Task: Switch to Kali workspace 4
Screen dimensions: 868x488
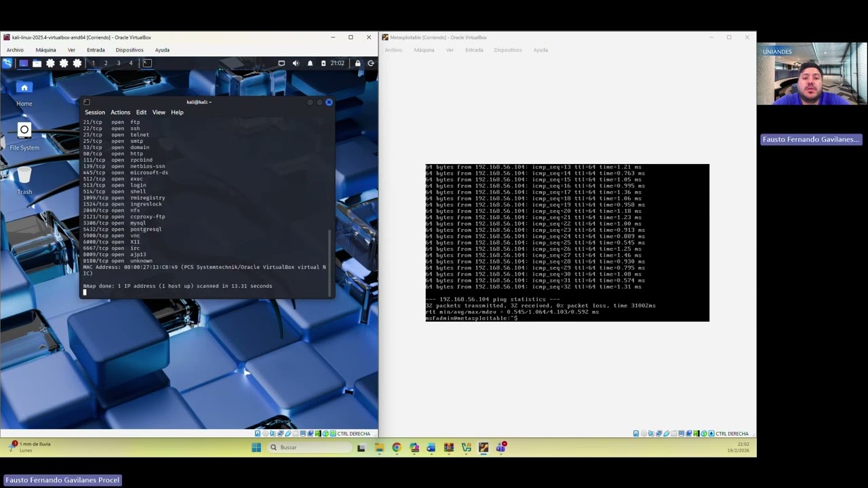Action: [131, 63]
